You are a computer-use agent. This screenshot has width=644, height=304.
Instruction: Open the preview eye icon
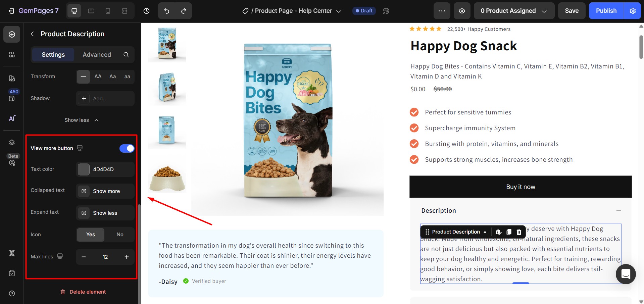[x=462, y=11]
